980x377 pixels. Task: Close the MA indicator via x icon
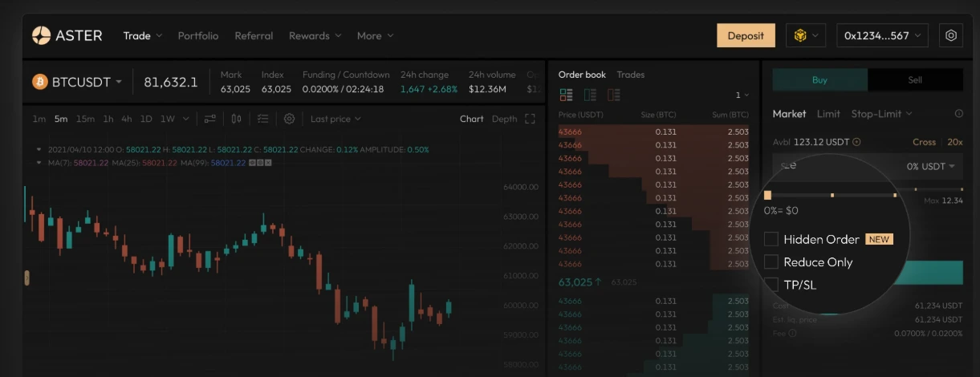(x=268, y=163)
